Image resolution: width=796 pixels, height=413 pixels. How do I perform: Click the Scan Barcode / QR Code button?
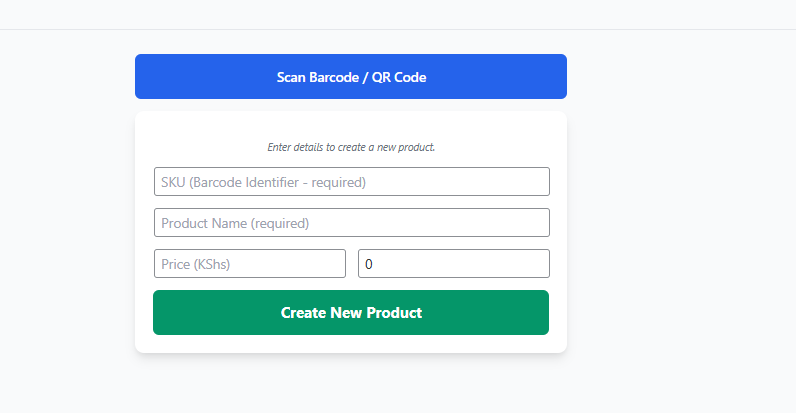pyautogui.click(x=351, y=77)
